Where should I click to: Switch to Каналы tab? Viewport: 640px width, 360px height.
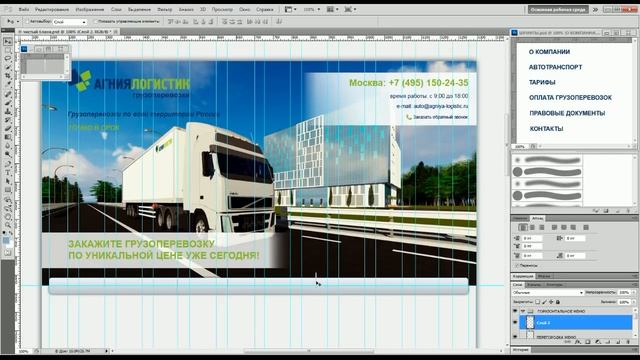533,284
